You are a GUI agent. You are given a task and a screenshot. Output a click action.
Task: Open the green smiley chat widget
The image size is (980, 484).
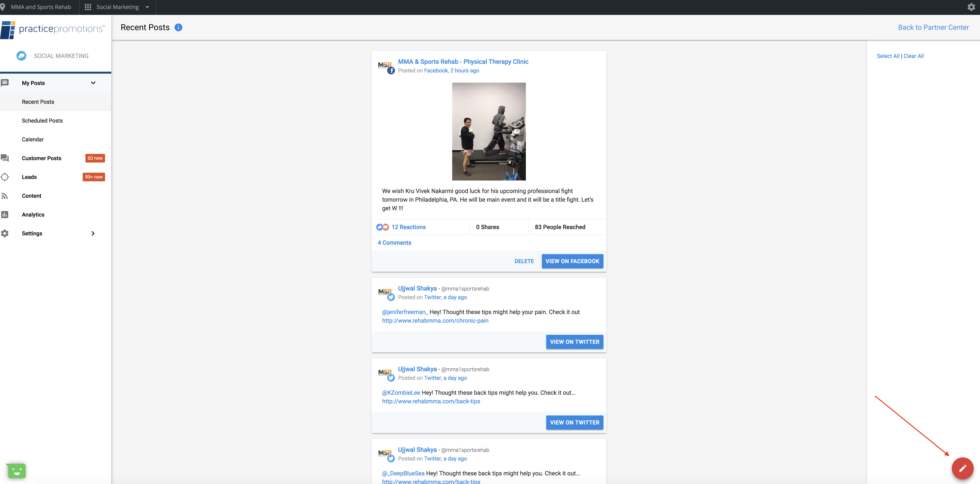pos(16,471)
